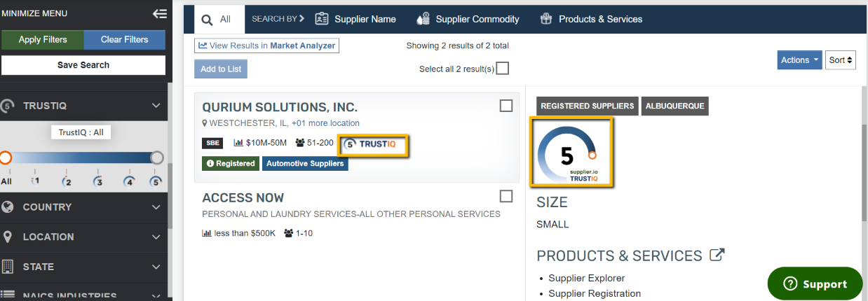Click the Registered Suppliers tag

coord(588,106)
